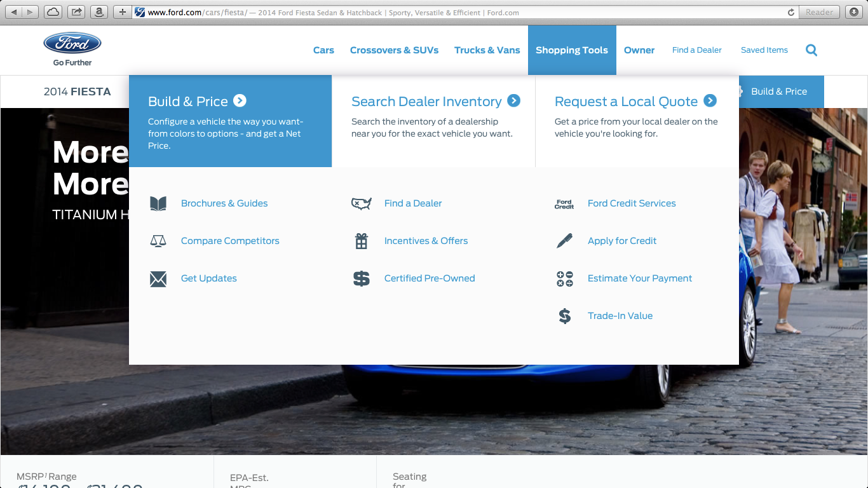Image resolution: width=868 pixels, height=488 pixels.
Task: Click blue Build & Price button in sub-navigation
Action: point(781,91)
